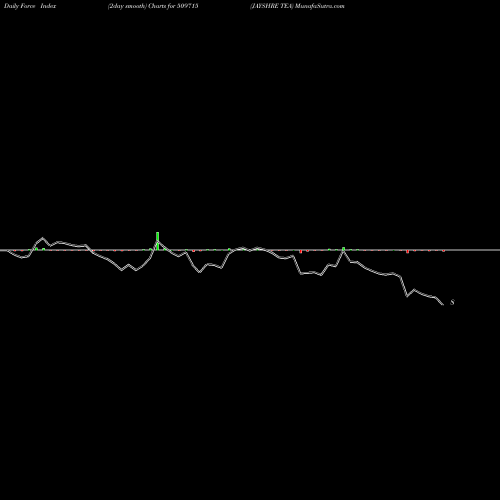Select '(JAYSHRE TEA) MunafaSutra.com' header text

[297, 6]
